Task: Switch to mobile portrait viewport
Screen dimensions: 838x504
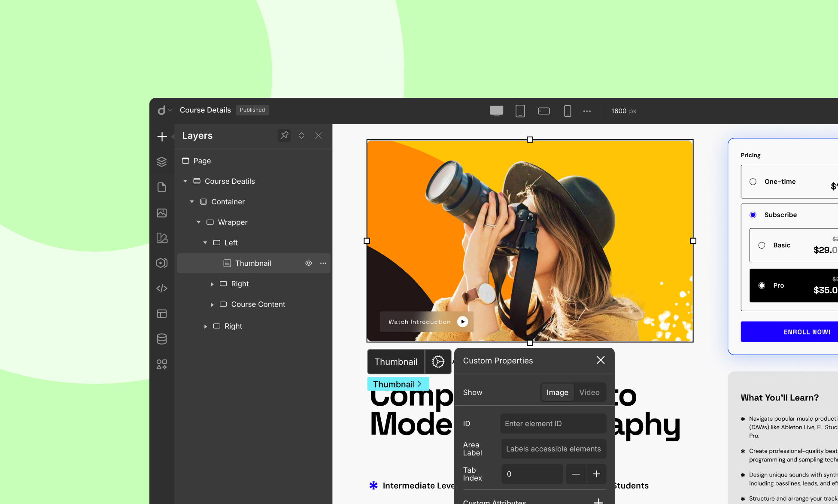Action: (x=568, y=111)
